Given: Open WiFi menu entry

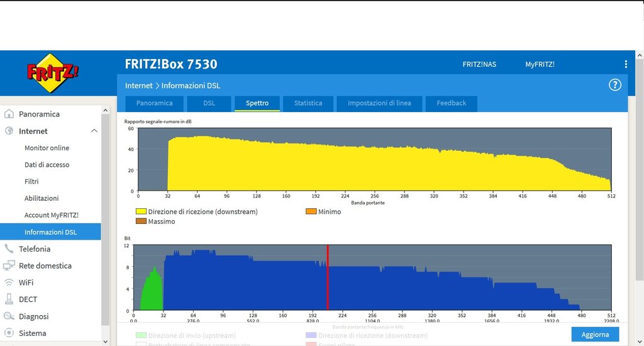Looking at the screenshot, I should (26, 282).
